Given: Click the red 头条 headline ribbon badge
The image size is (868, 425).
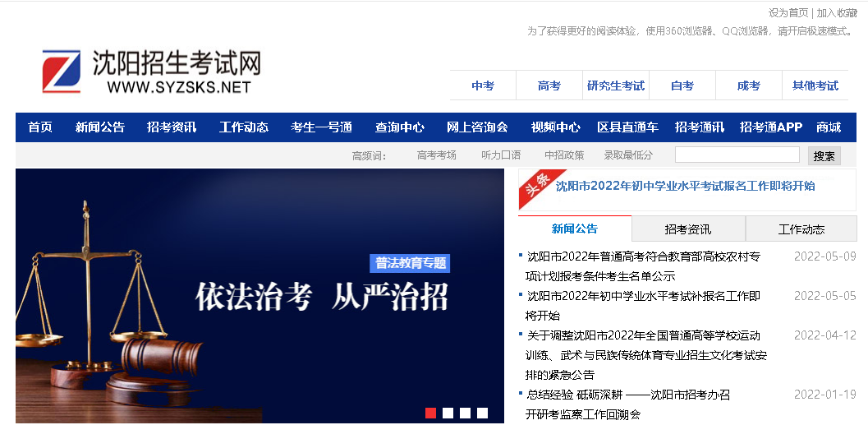Looking at the screenshot, I should point(535,187).
